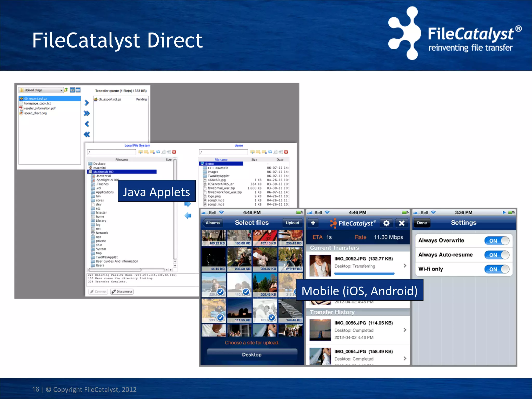This screenshot has height=399, width=532.
Task: Click first folder icon in demo toolbar
Action: [x=252, y=152]
